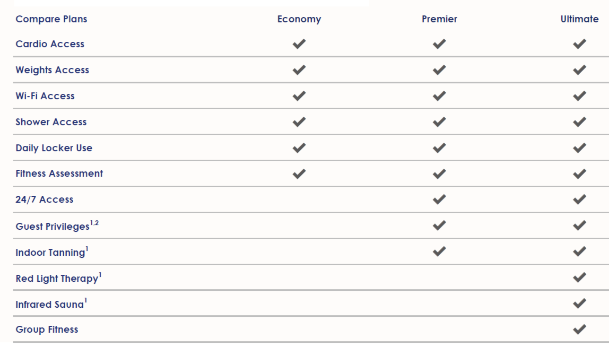
Task: Click Premier checkmark for Daily Locker Use
Action: point(439,148)
